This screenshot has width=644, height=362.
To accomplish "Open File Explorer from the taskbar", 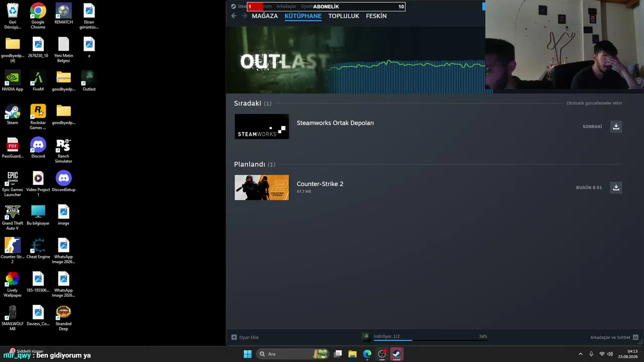I will pyautogui.click(x=353, y=354).
